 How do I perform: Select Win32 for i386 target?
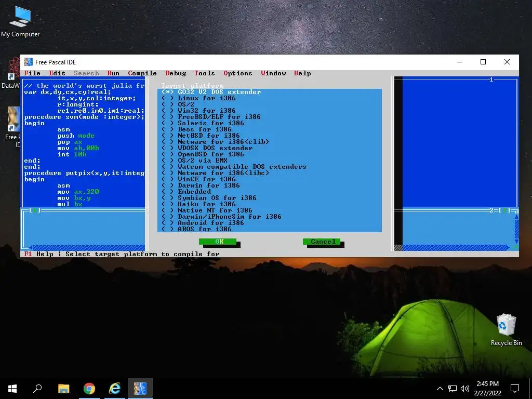198,111
